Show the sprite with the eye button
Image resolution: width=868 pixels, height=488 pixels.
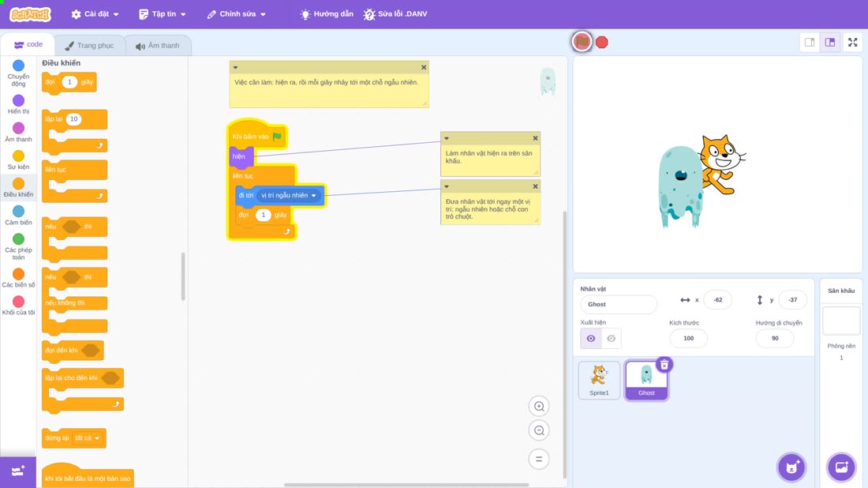pyautogui.click(x=591, y=339)
